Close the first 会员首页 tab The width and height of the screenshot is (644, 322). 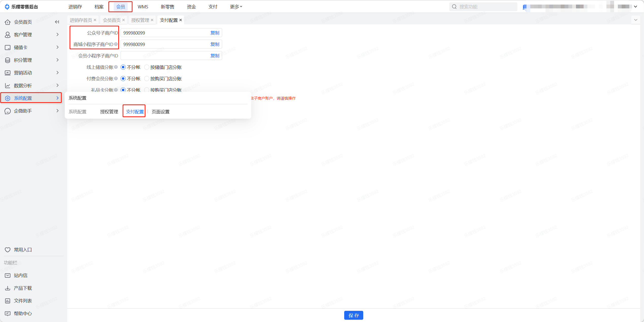(124, 20)
